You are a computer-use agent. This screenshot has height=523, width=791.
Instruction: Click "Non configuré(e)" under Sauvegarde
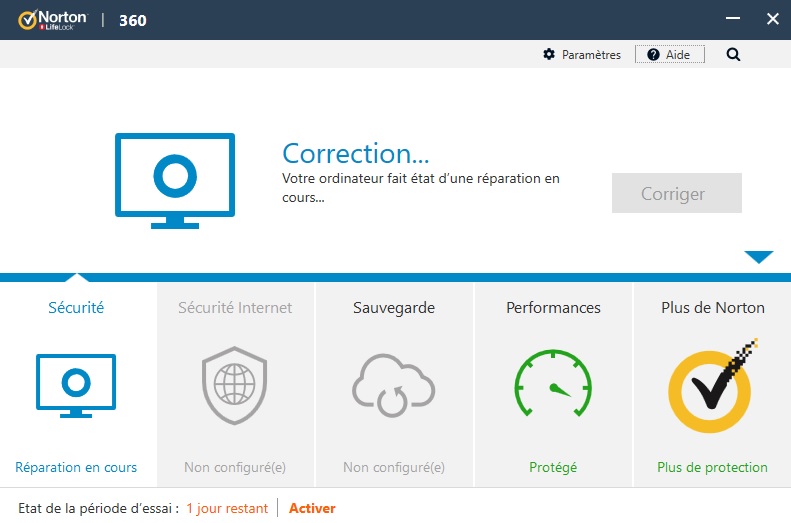(394, 468)
